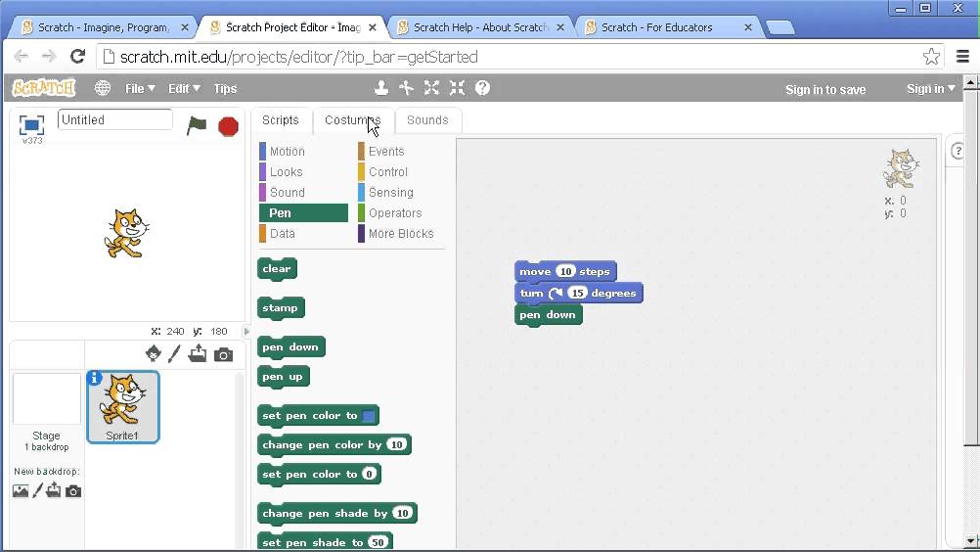Switch to the Costumes tab
This screenshot has width=980, height=552.
[x=352, y=120]
